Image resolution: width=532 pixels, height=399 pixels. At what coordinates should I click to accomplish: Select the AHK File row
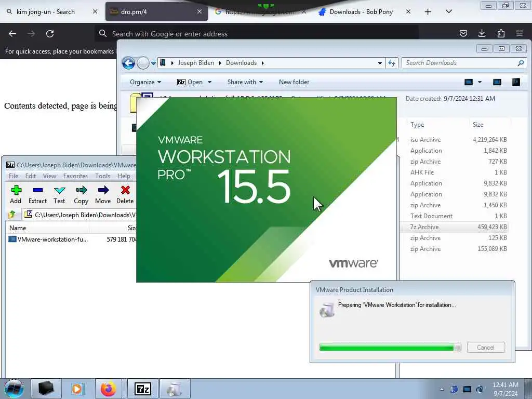point(455,172)
